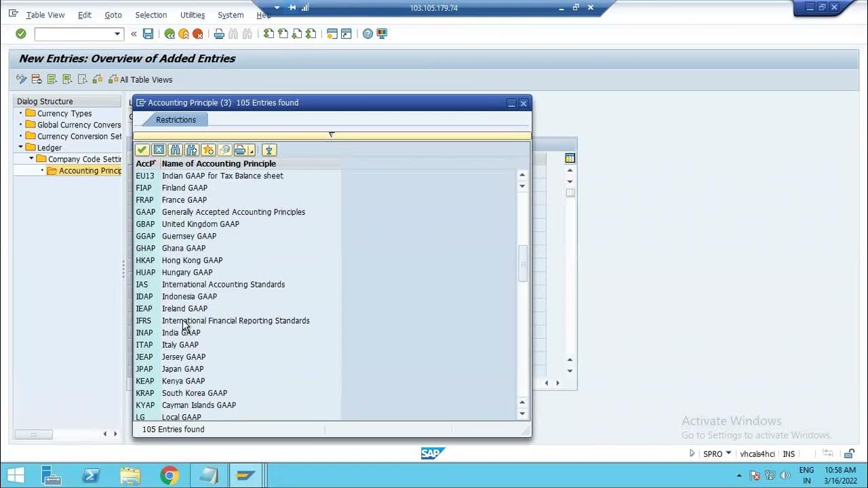Open Windows Start button

point(15,476)
